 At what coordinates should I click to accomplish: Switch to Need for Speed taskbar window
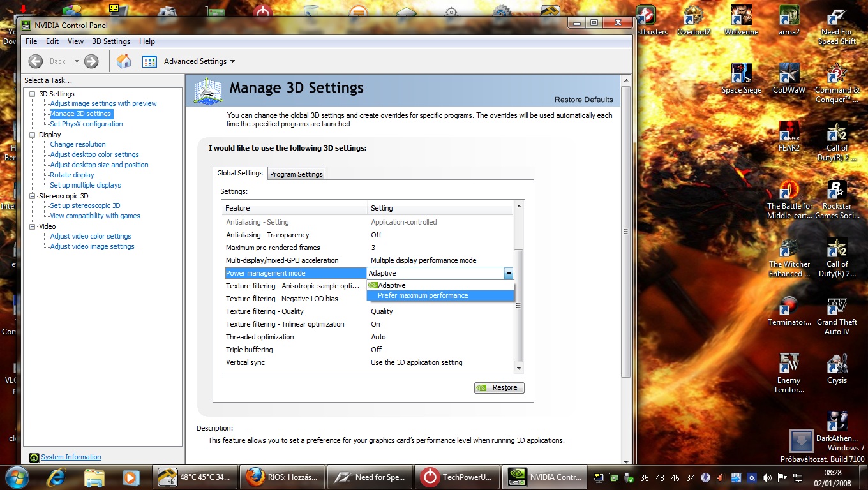[x=368, y=477]
